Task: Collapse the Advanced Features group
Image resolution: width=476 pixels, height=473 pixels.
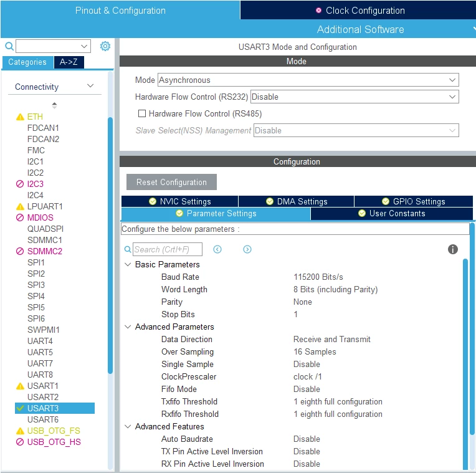Action: 128,426
